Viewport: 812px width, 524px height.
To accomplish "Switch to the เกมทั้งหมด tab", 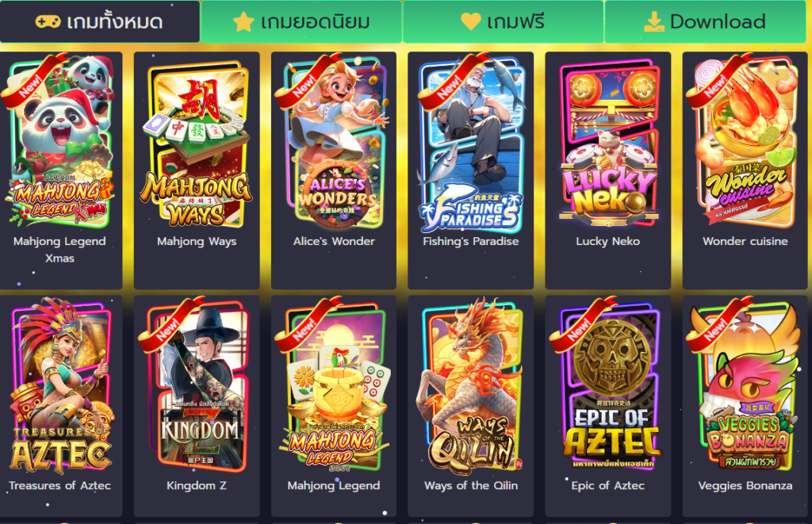I will point(99,21).
